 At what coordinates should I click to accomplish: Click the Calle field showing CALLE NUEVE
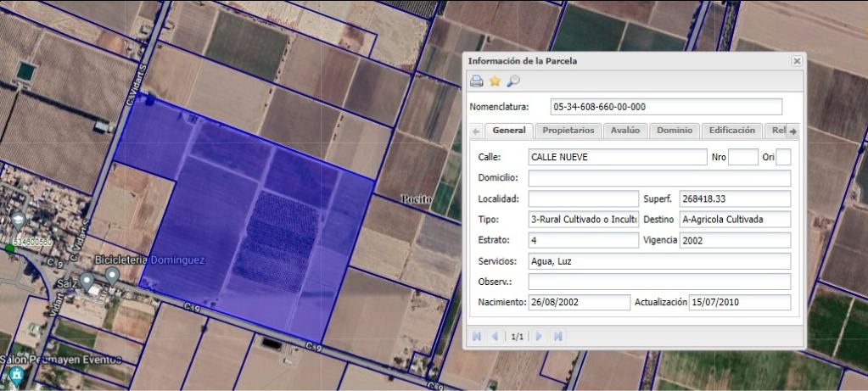(617, 157)
